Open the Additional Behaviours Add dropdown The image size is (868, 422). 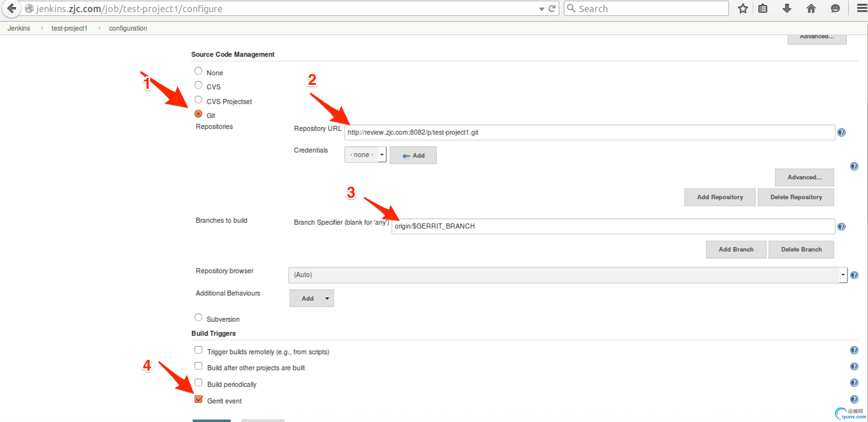coord(312,298)
